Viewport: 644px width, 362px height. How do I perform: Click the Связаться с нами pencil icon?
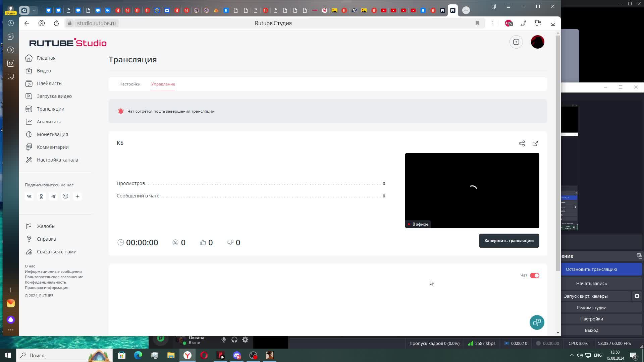29,252
